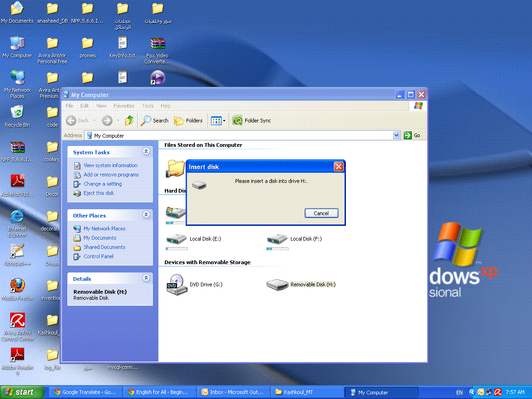Image resolution: width=532 pixels, height=399 pixels.
Task: Click the My Computer taskbar item
Action: pyautogui.click(x=381, y=392)
